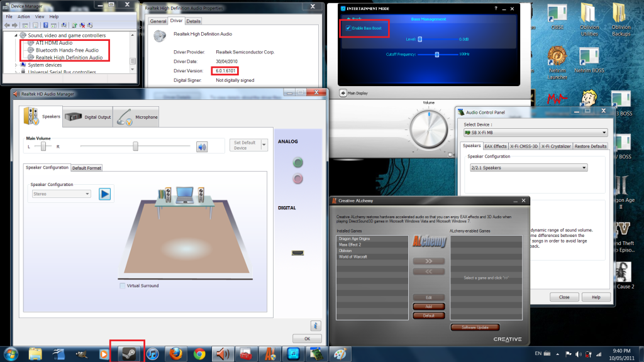Open Firefox from the taskbar
The width and height of the screenshot is (644, 362).
point(176,353)
